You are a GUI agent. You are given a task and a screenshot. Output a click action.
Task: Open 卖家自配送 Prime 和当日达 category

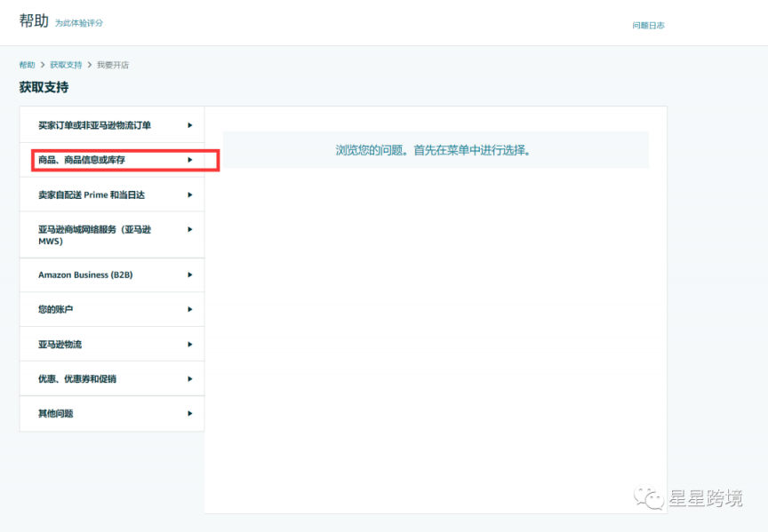(112, 195)
